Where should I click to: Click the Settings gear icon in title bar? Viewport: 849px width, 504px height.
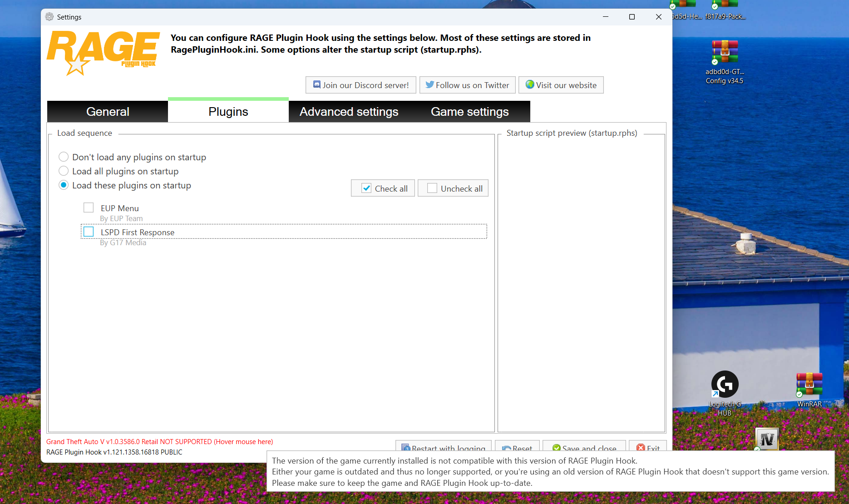[49, 17]
